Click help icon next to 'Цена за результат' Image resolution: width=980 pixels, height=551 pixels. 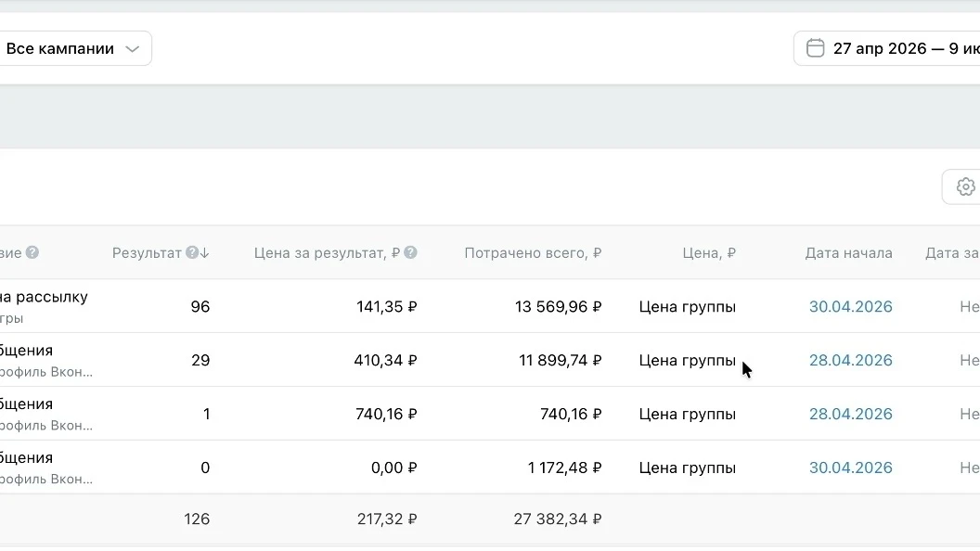point(410,252)
